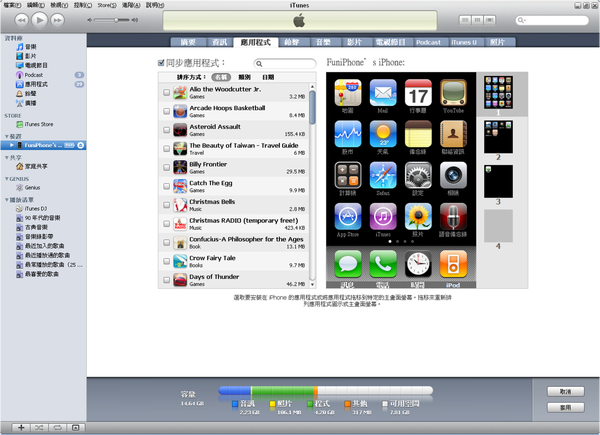
Task: Click the Safari app icon
Action: 383,175
